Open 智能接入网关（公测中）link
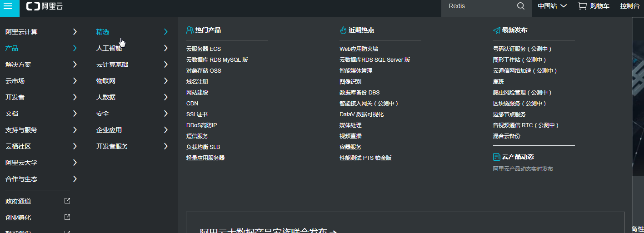The width and height of the screenshot is (644, 233). pos(369,104)
